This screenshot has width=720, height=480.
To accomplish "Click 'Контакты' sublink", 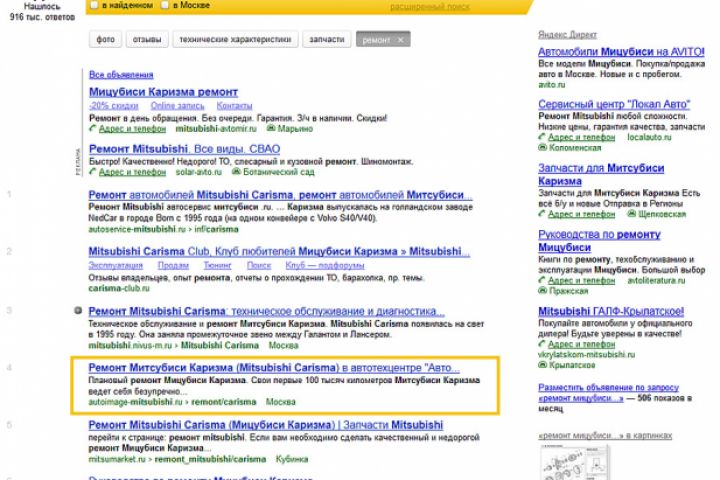I will [x=234, y=106].
